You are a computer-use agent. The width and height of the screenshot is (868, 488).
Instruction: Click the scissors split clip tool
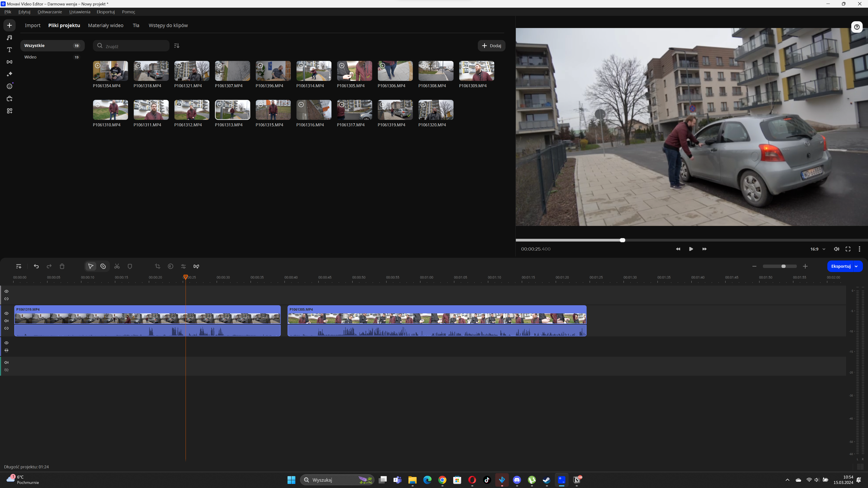(117, 266)
